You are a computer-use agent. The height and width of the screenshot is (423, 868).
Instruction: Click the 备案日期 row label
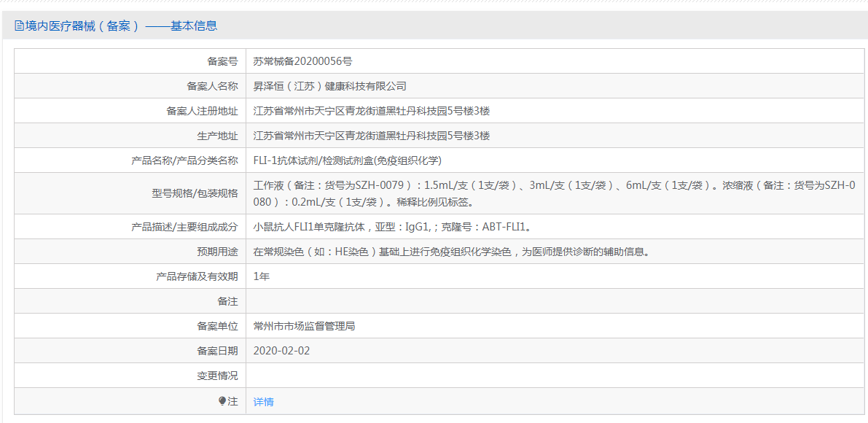click(218, 351)
